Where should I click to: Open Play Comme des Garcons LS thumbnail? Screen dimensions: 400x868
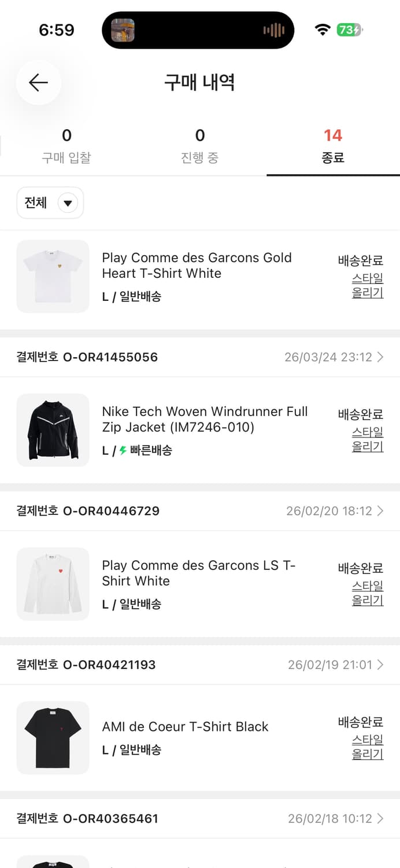click(53, 584)
